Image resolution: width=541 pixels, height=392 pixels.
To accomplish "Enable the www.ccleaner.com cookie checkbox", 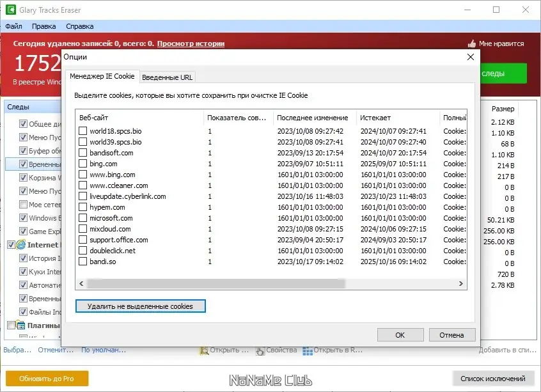I will pyautogui.click(x=82, y=185).
